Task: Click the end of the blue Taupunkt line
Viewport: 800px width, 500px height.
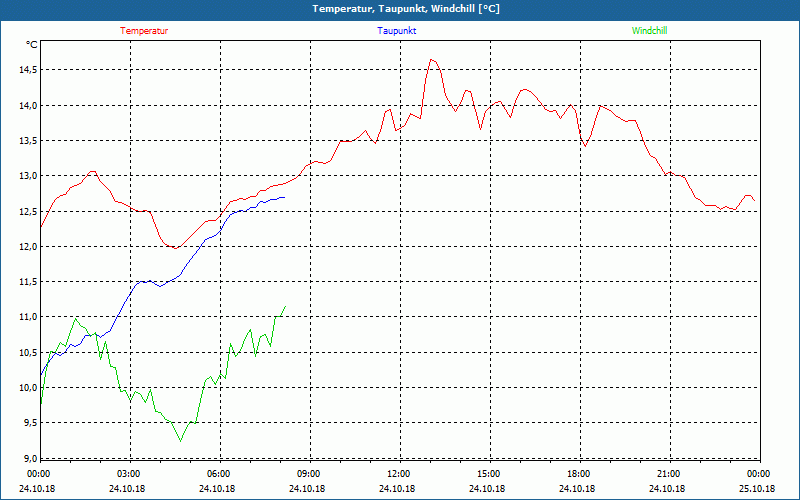Action: [x=284, y=197]
